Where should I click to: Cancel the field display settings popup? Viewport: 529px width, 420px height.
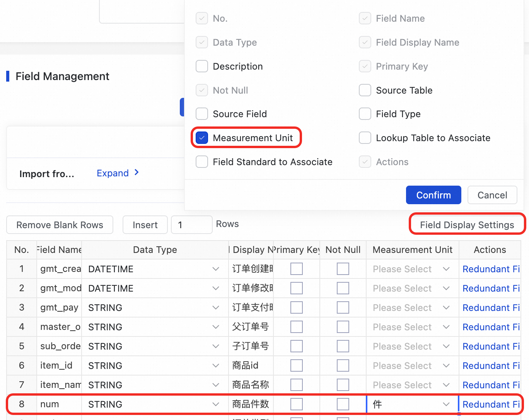click(492, 195)
